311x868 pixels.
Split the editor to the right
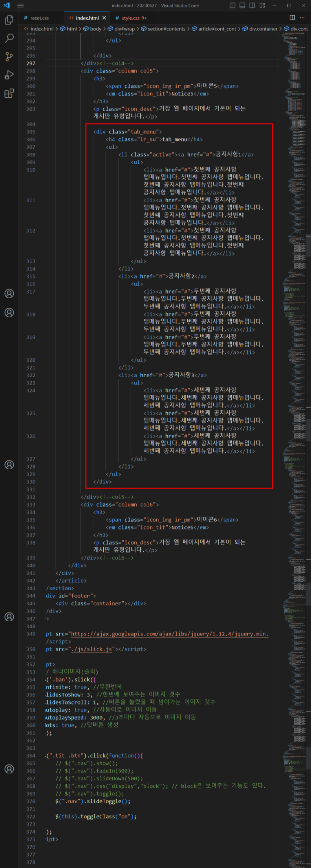(292, 18)
